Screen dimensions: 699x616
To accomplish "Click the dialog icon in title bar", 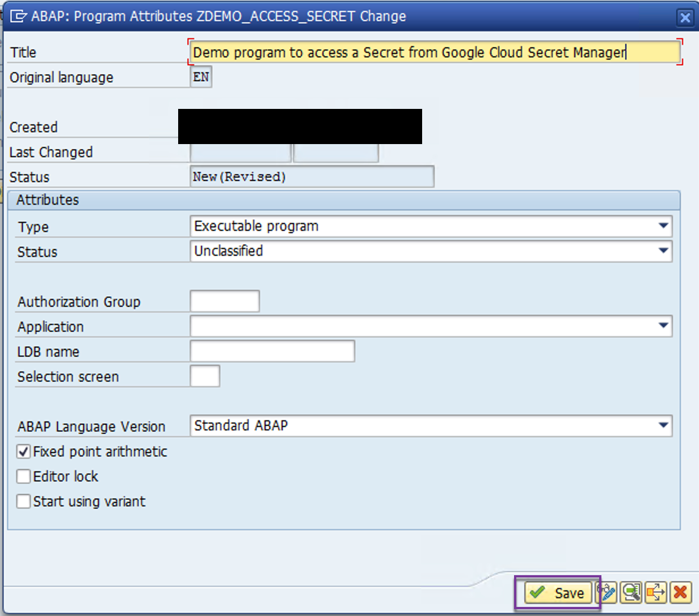I will click(18, 16).
